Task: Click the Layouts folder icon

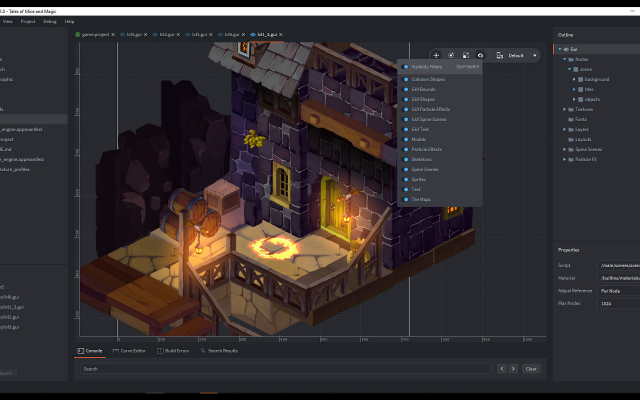Action: click(571, 139)
